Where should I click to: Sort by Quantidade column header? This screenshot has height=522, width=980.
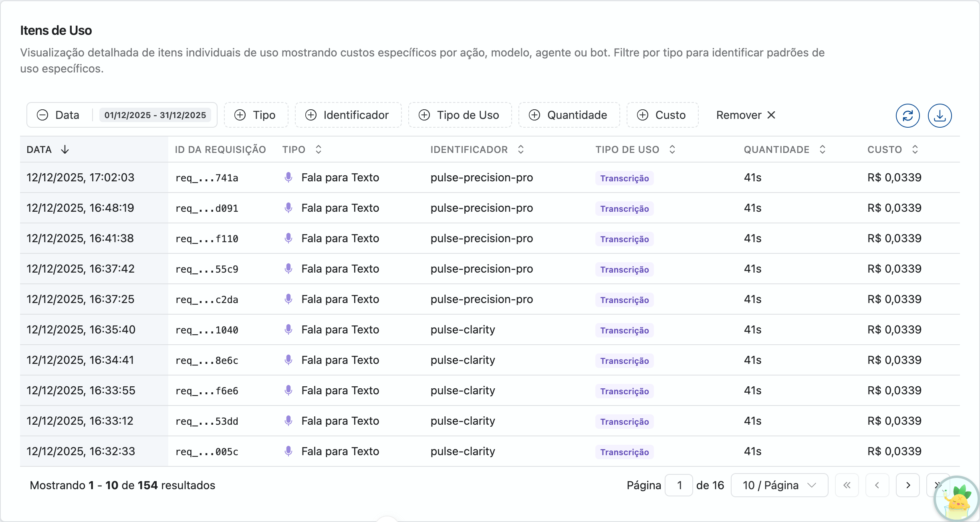point(776,150)
